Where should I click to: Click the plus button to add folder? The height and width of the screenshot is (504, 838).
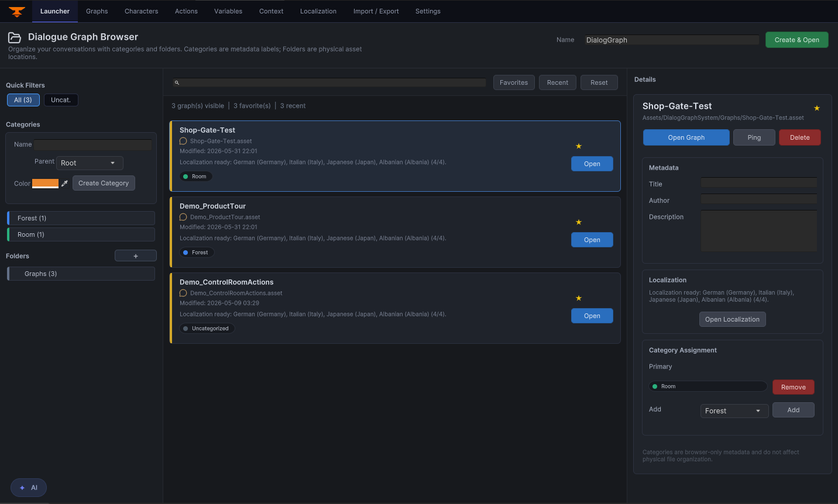136,256
